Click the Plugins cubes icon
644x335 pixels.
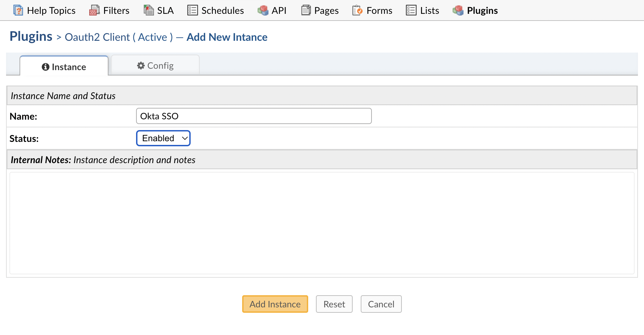click(x=458, y=10)
